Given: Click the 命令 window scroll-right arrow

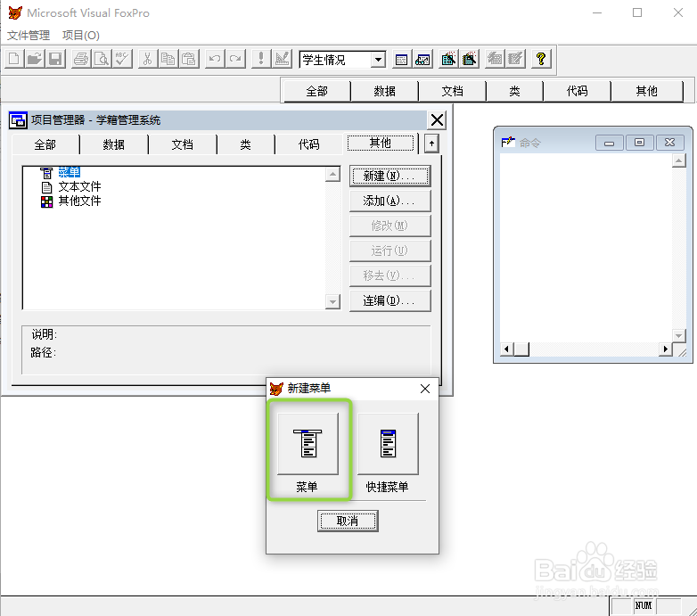Looking at the screenshot, I should pyautogui.click(x=666, y=349).
